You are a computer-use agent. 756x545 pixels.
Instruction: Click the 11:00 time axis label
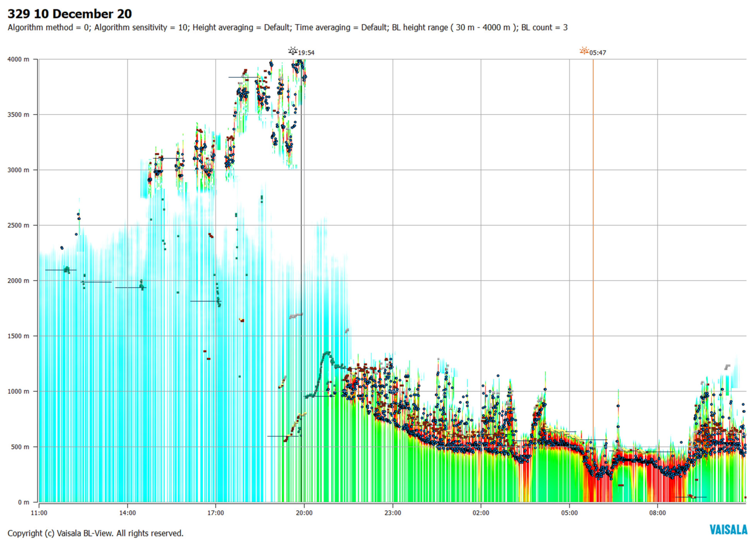pos(39,513)
